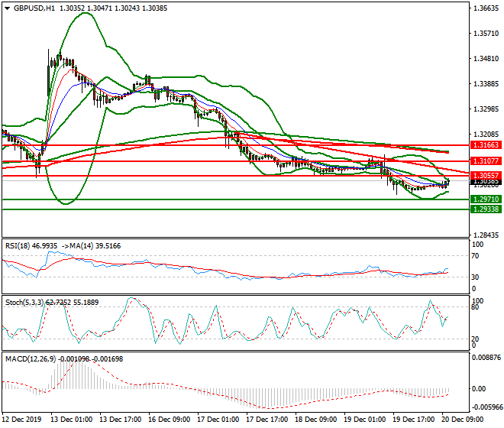Click the 17 Dec 01:00 time label
The image size is (504, 428).
click(218, 420)
